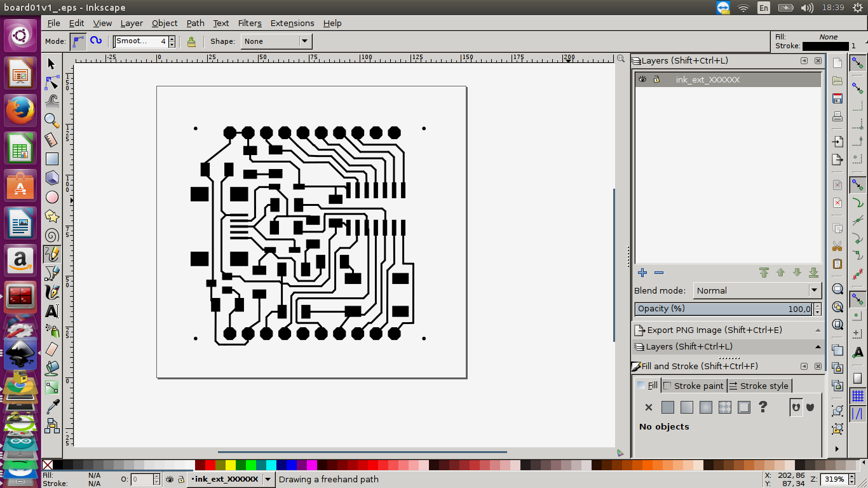Hide the ink_ext_XXXXXX layer with eye icon
This screenshot has height=488, width=868.
tap(642, 79)
